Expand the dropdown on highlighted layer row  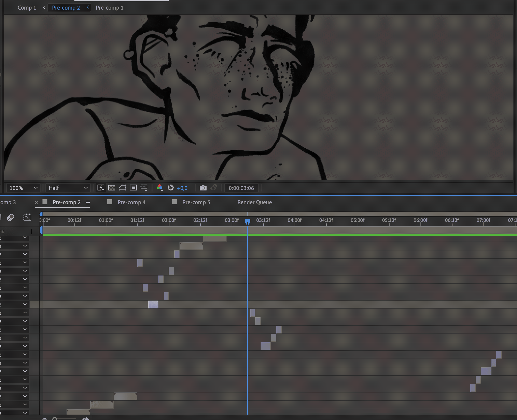coord(25,304)
